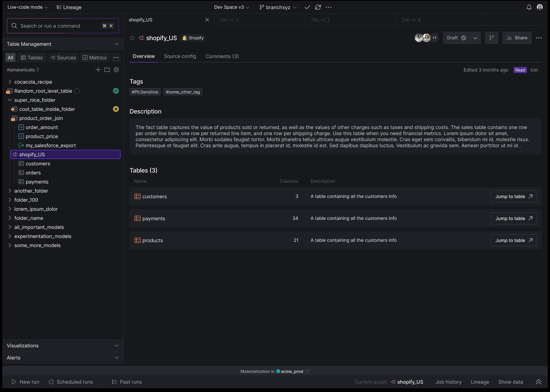Click the add new item plus icon
This screenshot has height=392, width=550.
[98, 70]
